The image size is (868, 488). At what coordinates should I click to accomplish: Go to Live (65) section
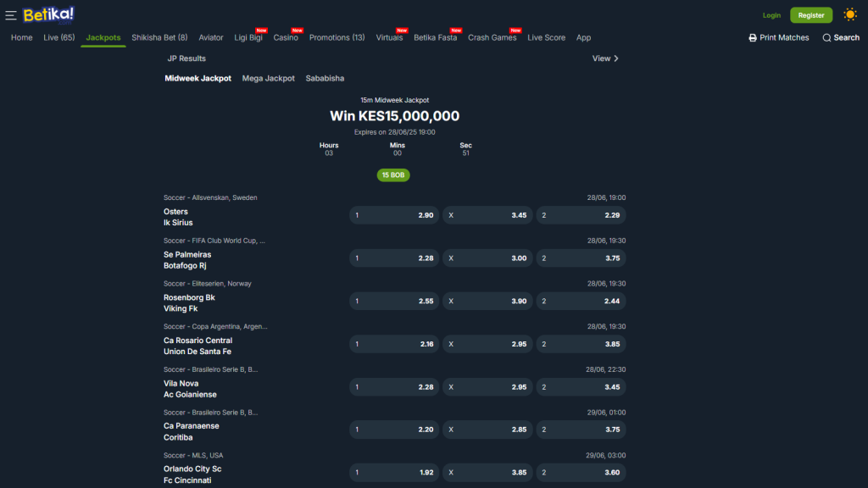(x=59, y=37)
